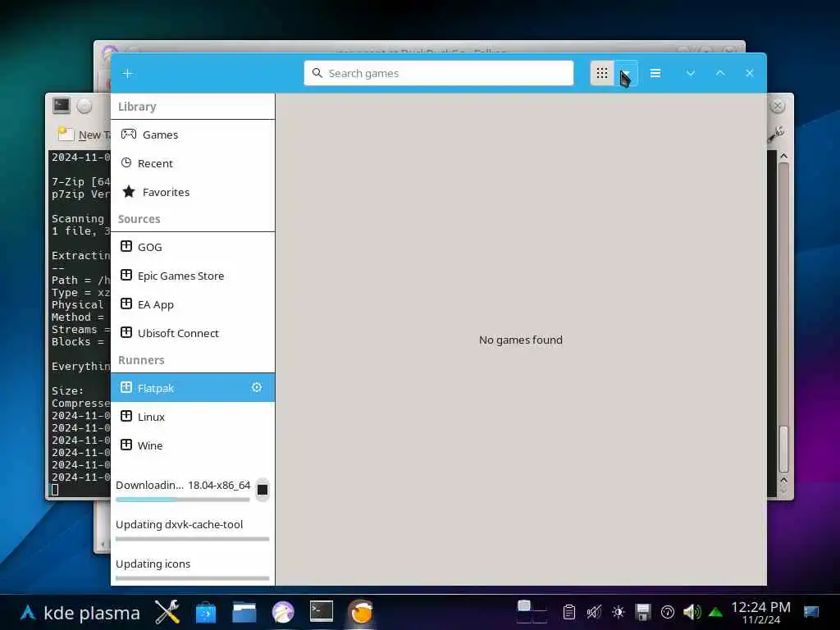Click the Runners section header
840x630 pixels.
coord(141,360)
